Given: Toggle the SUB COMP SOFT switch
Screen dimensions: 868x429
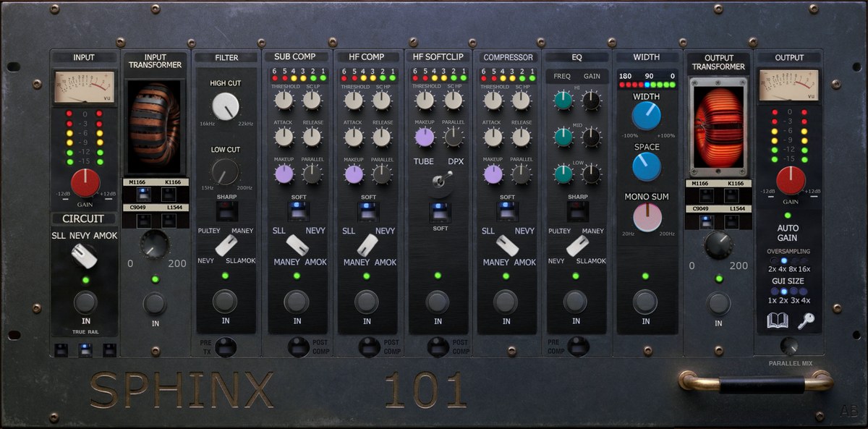Looking at the screenshot, I should tap(297, 211).
